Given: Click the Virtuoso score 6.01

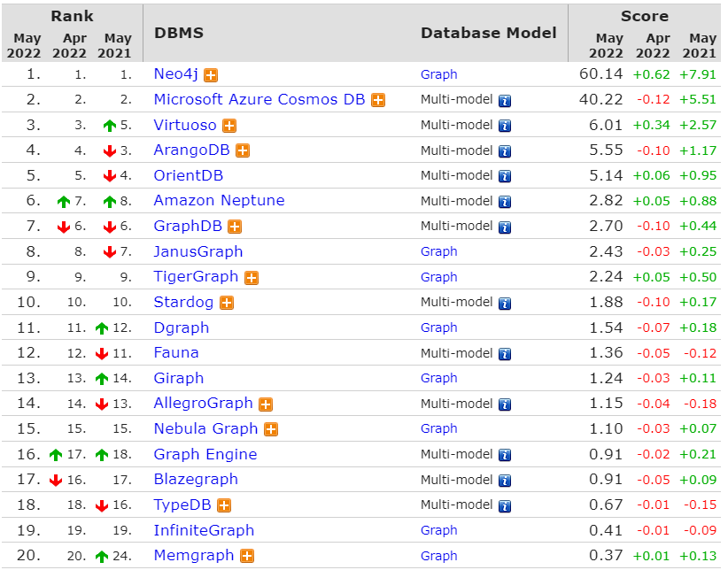Looking at the screenshot, I should coord(606,125).
